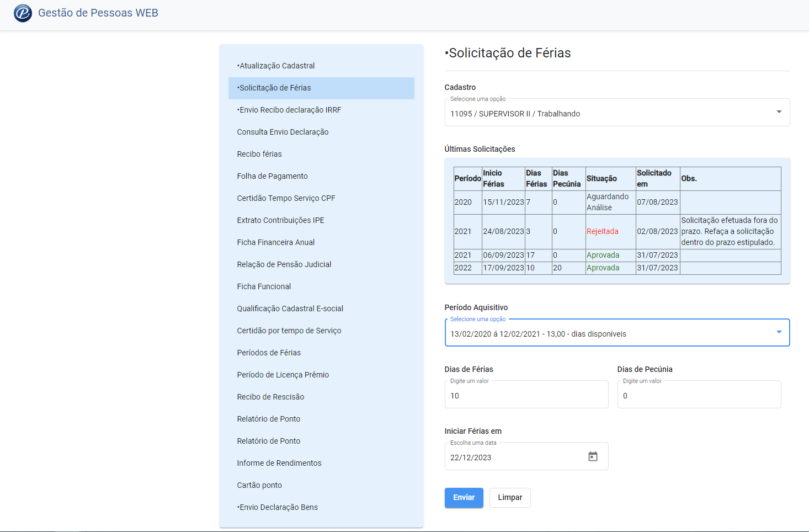The image size is (809, 532).
Task: Click the 2020 period cell
Action: (x=468, y=202)
